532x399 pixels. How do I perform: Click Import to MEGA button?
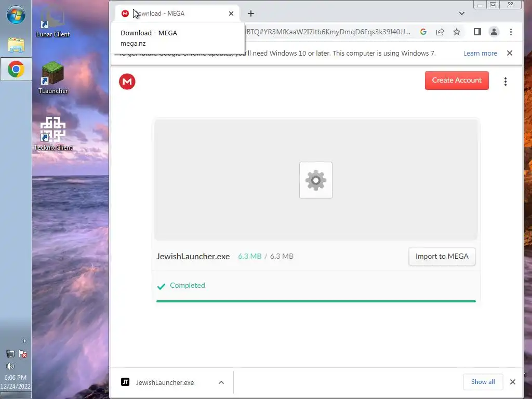[x=442, y=257]
